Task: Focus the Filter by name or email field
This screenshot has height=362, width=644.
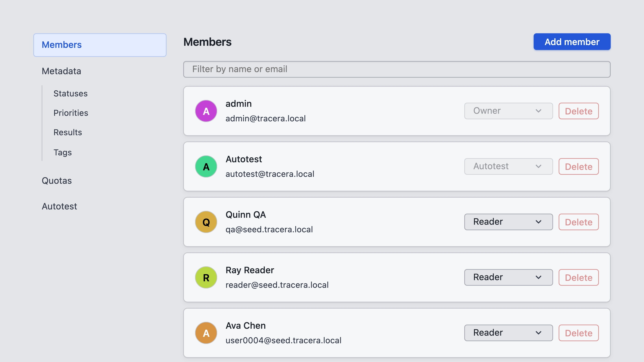Action: [x=397, y=69]
